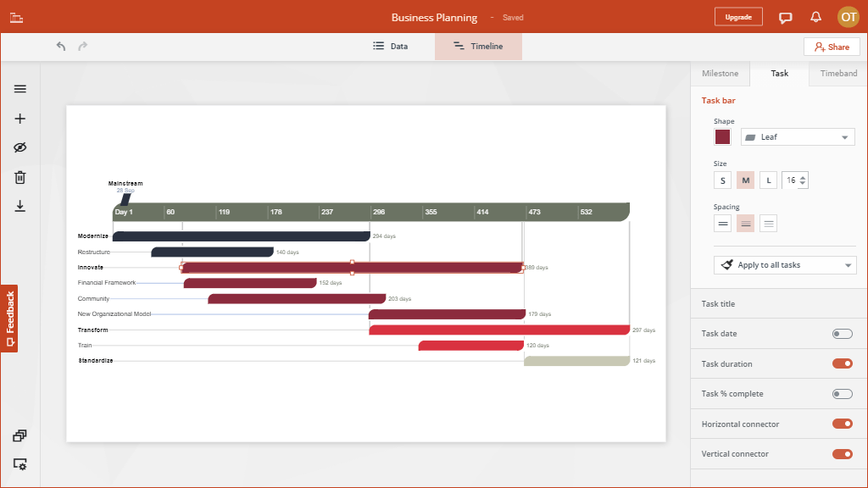
Task: Turn off the Vertical connector toggle
Action: click(x=842, y=453)
